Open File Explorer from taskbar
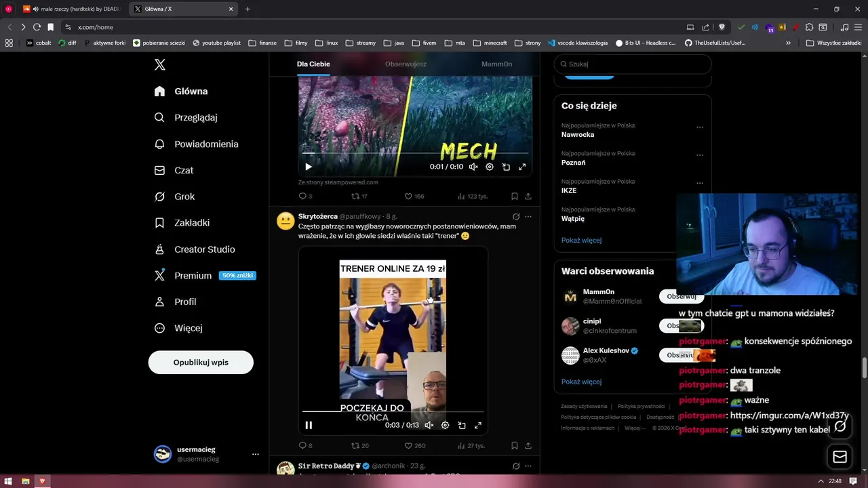Image resolution: width=868 pixels, height=488 pixels. [25, 481]
